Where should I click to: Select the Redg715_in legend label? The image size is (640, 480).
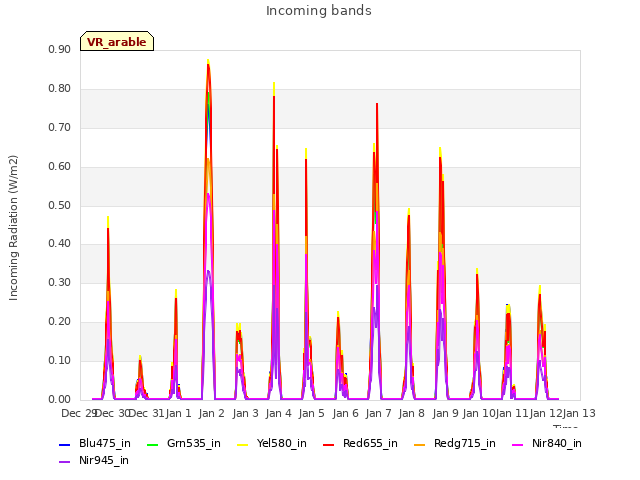(x=465, y=444)
